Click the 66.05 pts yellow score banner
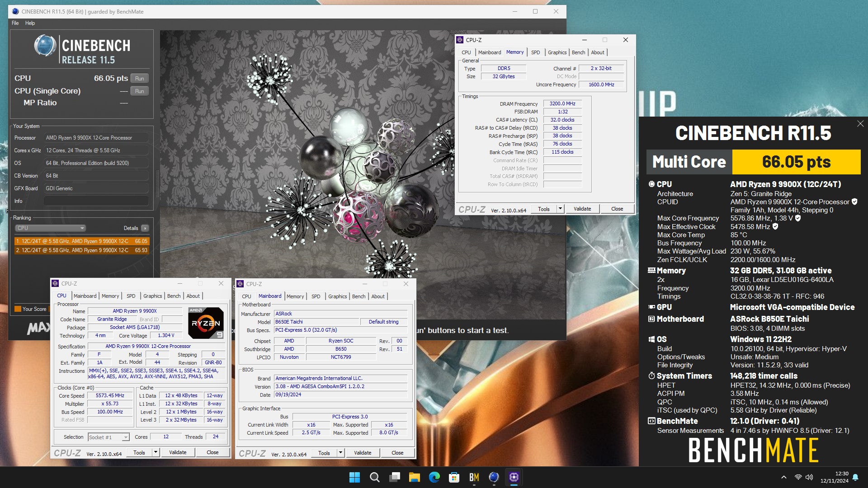The width and height of the screenshot is (868, 488). pos(796,162)
